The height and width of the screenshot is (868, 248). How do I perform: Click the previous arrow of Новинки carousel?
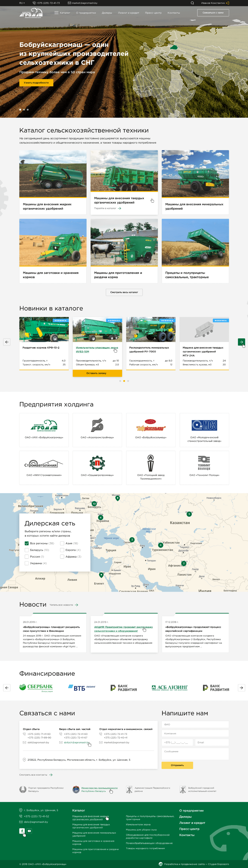point(7,342)
